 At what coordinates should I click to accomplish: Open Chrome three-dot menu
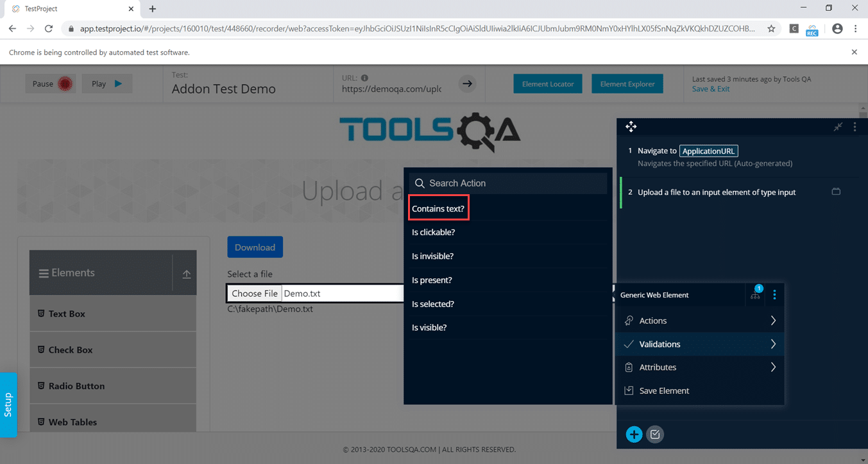(856, 29)
